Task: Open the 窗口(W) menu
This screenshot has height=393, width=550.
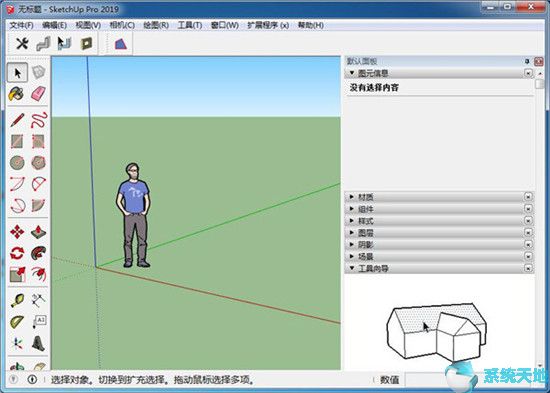Action: 224,25
